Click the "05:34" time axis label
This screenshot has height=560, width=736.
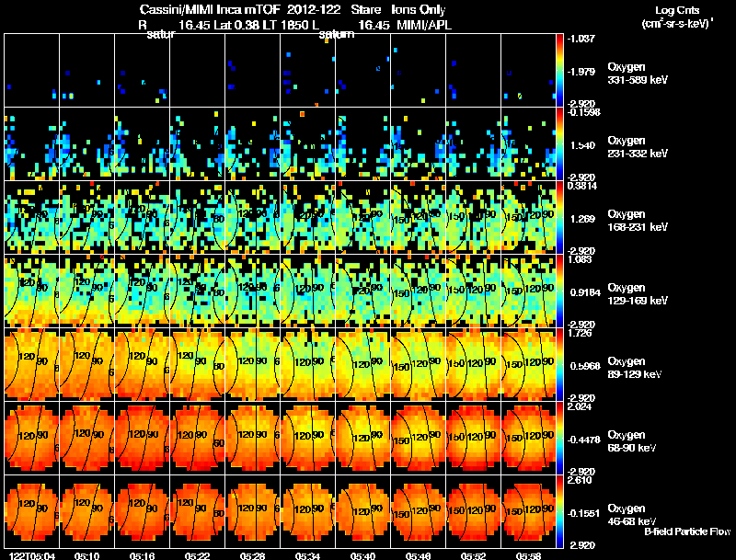click(307, 556)
